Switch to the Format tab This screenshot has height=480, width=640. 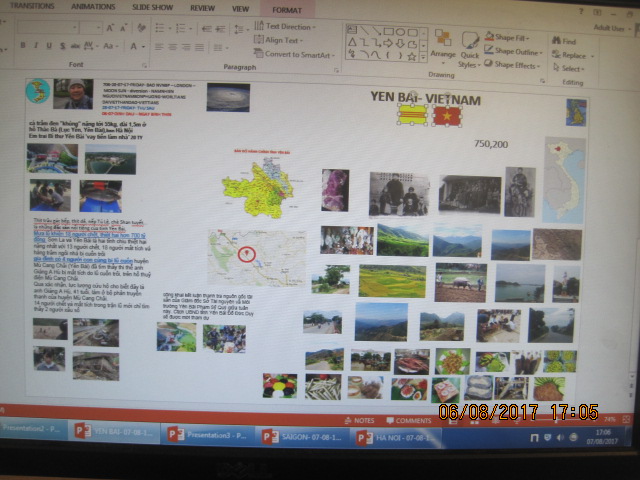pos(287,10)
